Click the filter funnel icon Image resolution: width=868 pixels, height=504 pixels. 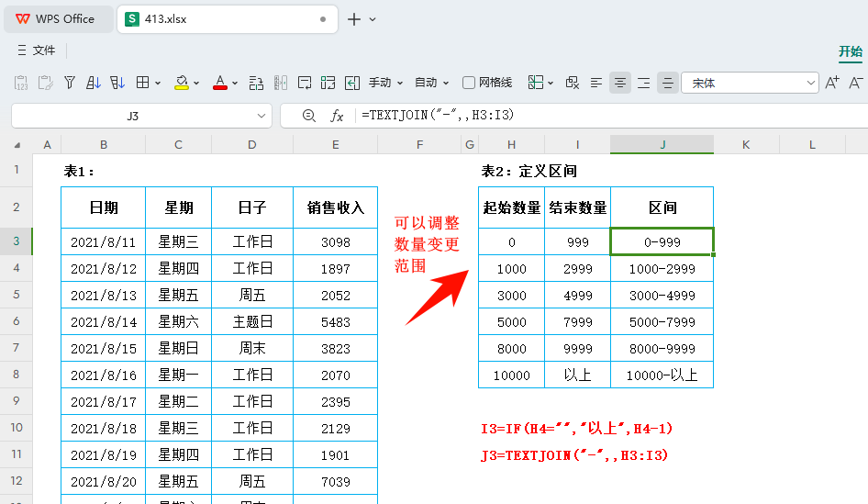click(x=69, y=83)
